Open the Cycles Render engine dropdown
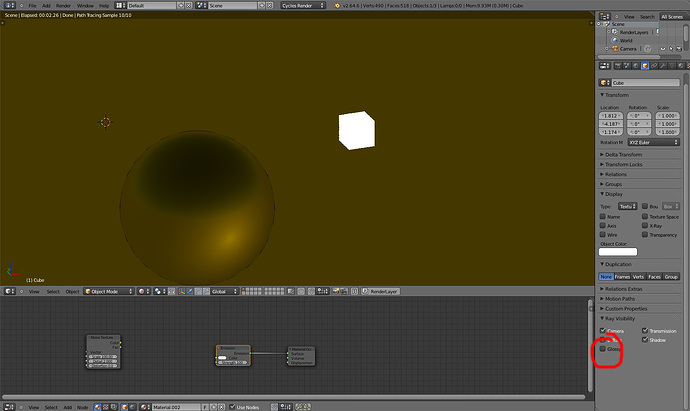This screenshot has width=690, height=411. (x=303, y=5)
